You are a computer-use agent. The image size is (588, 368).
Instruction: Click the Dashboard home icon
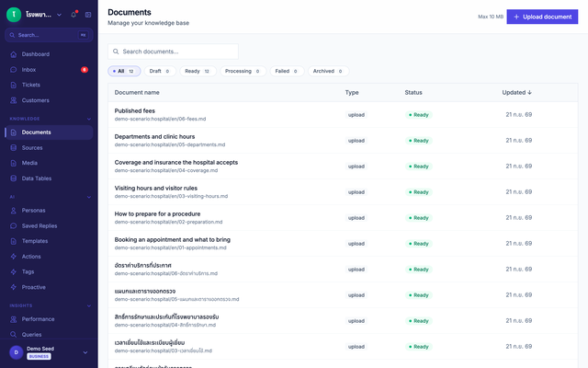point(14,54)
